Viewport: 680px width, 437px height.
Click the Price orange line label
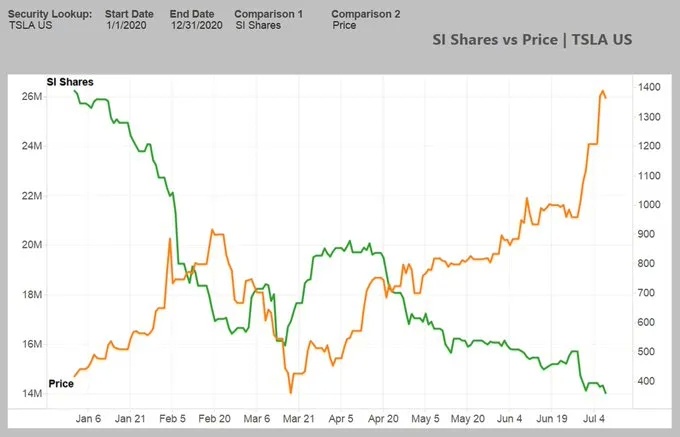[61, 384]
